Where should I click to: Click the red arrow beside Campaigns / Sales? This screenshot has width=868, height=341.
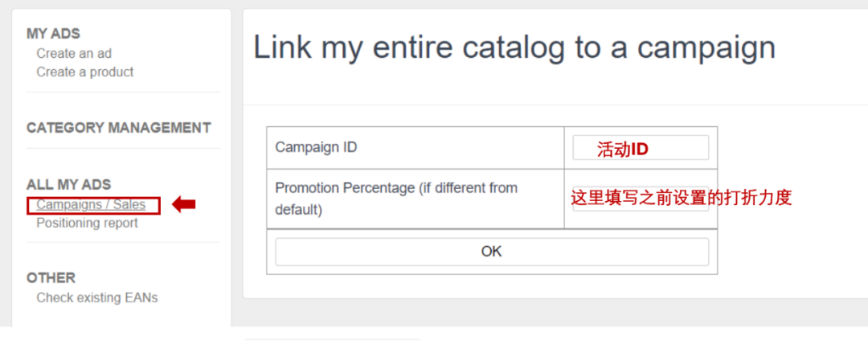(x=185, y=205)
